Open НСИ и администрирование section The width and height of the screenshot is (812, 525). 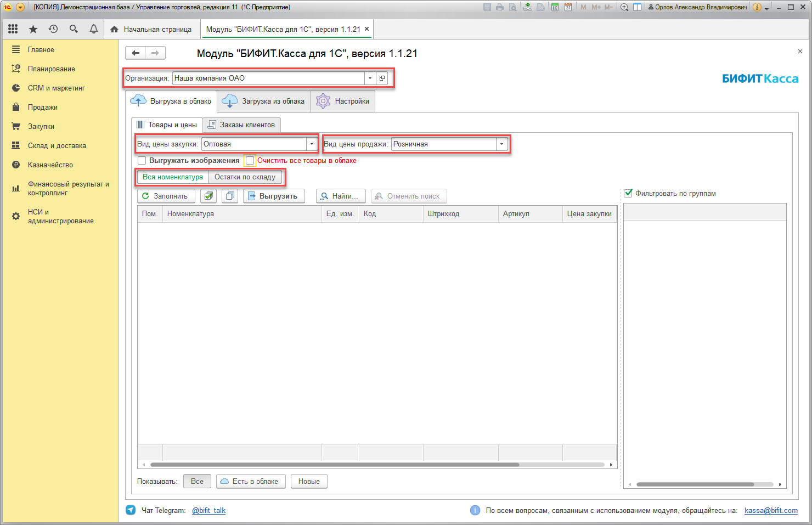click(x=60, y=216)
